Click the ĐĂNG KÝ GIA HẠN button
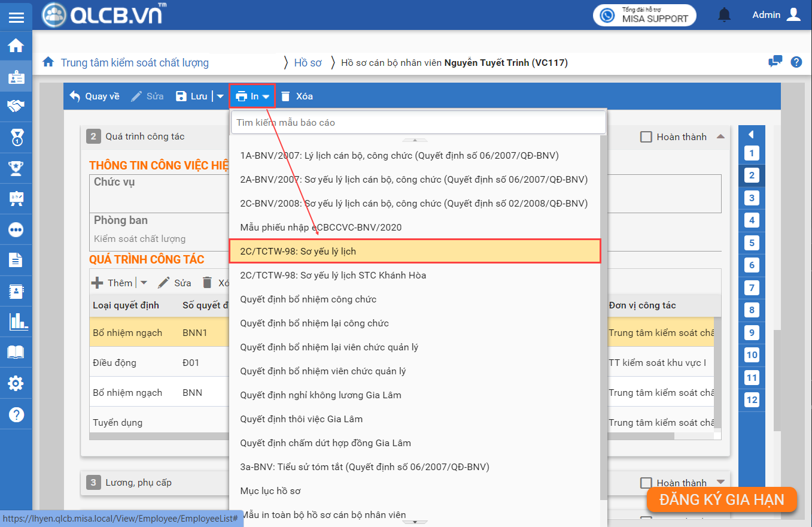 (721, 500)
